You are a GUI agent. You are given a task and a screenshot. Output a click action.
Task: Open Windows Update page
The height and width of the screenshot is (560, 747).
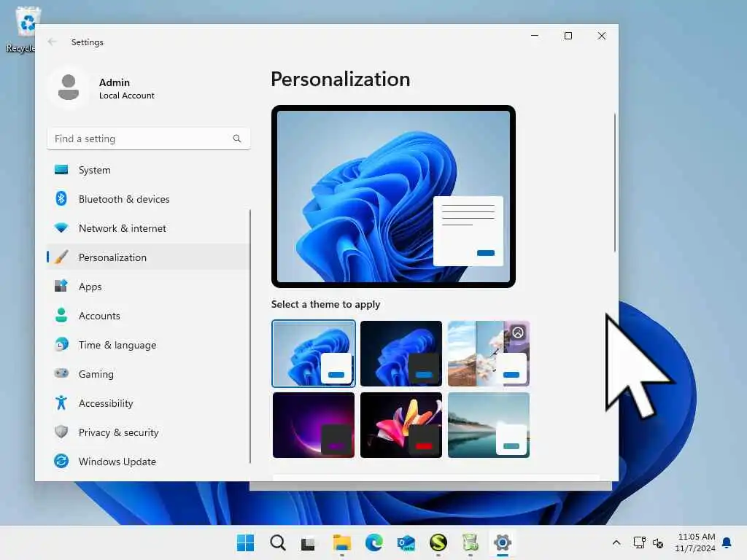click(148, 462)
